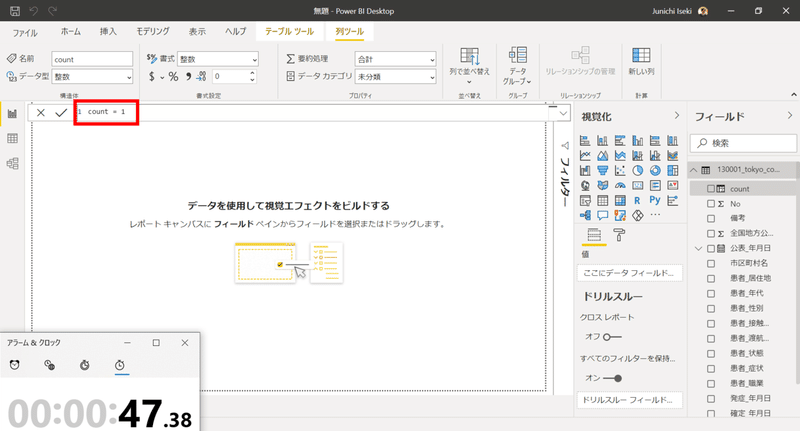The image size is (800, 431).
Task: Collapse the 130001_tokyo table tree
Action: (694, 170)
